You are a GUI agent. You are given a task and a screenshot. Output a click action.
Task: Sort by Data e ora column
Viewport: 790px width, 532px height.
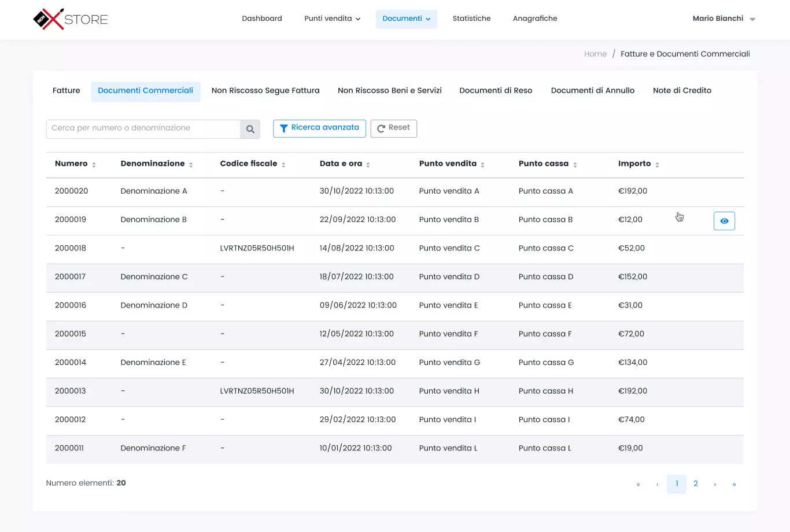[x=368, y=165]
